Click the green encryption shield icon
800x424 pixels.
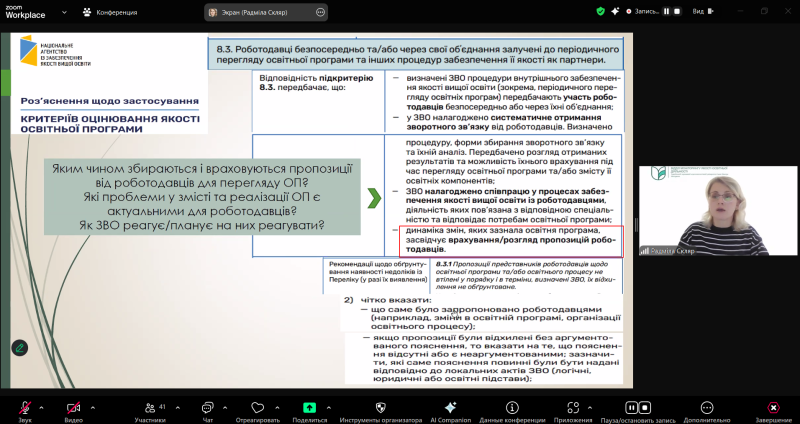tap(601, 11)
